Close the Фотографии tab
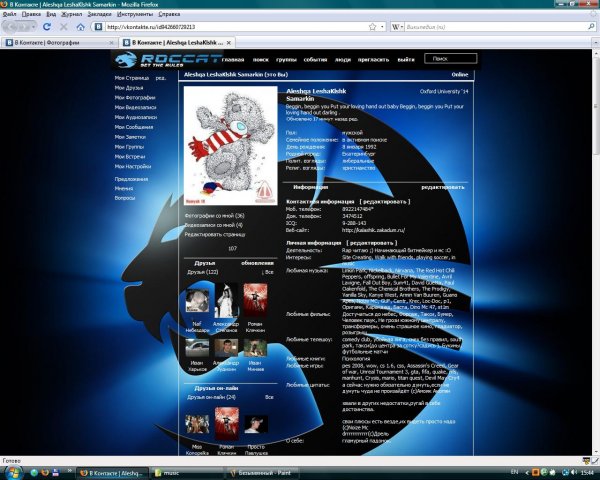 point(111,43)
